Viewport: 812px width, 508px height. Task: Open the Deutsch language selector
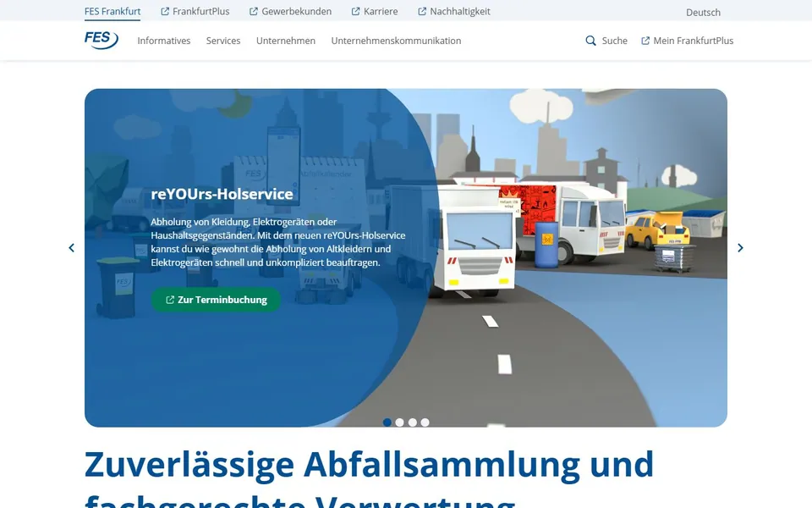703,13
